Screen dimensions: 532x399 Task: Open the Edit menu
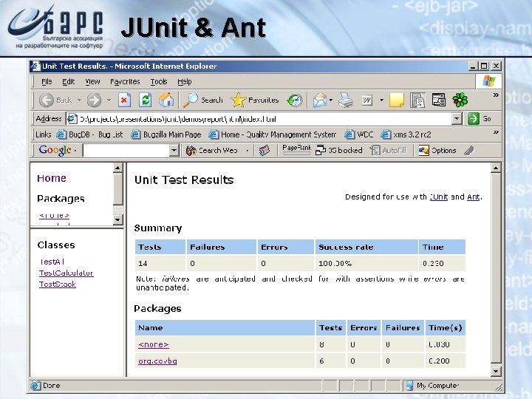click(x=68, y=82)
